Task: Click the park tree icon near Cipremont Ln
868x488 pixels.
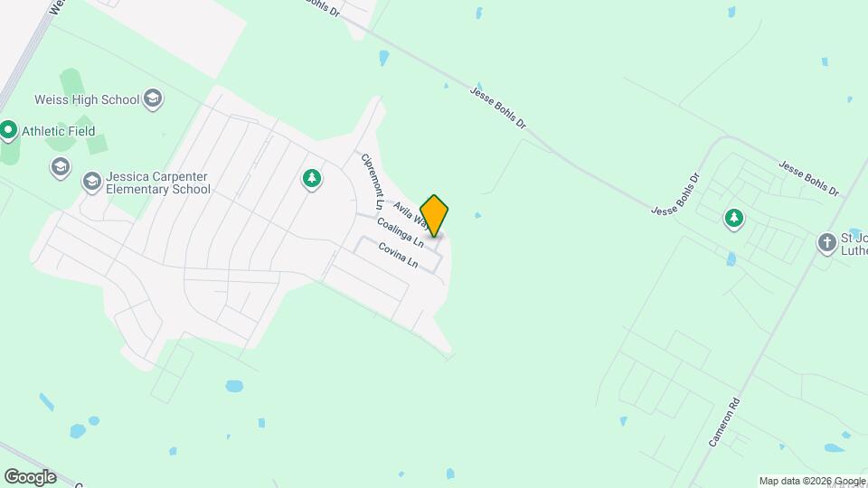Action: [312, 179]
